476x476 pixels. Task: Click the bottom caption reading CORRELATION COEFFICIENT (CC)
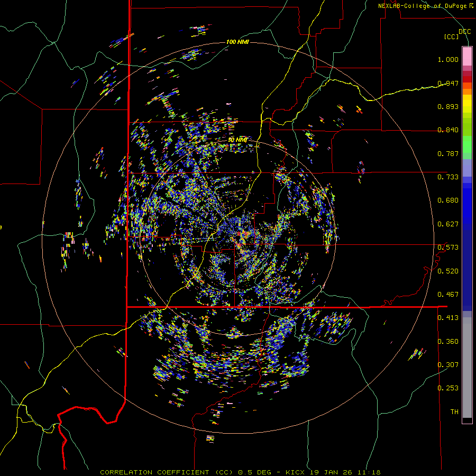click(x=167, y=472)
